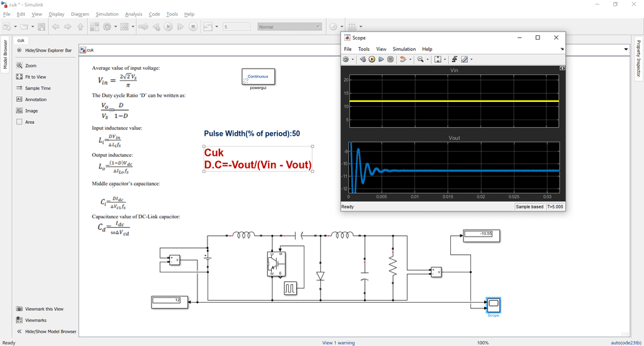Toggle Sample Time display in palette

coord(33,88)
